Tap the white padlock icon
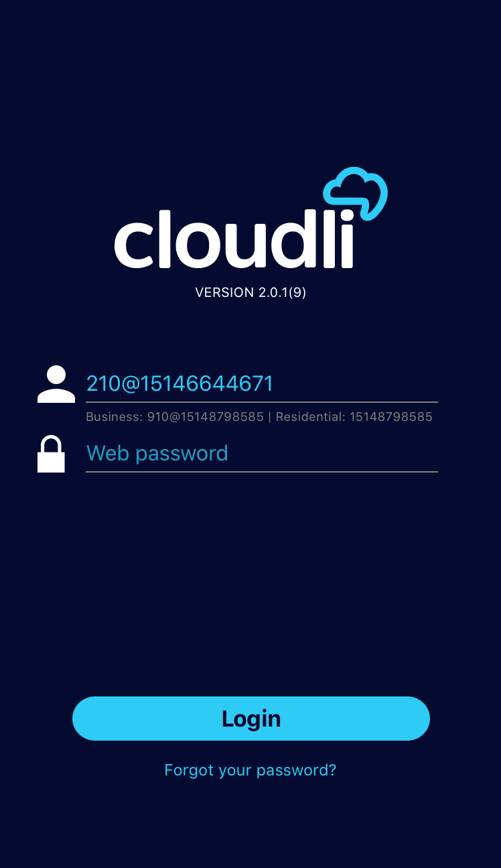Viewport: 501px width, 868px height. point(51,454)
